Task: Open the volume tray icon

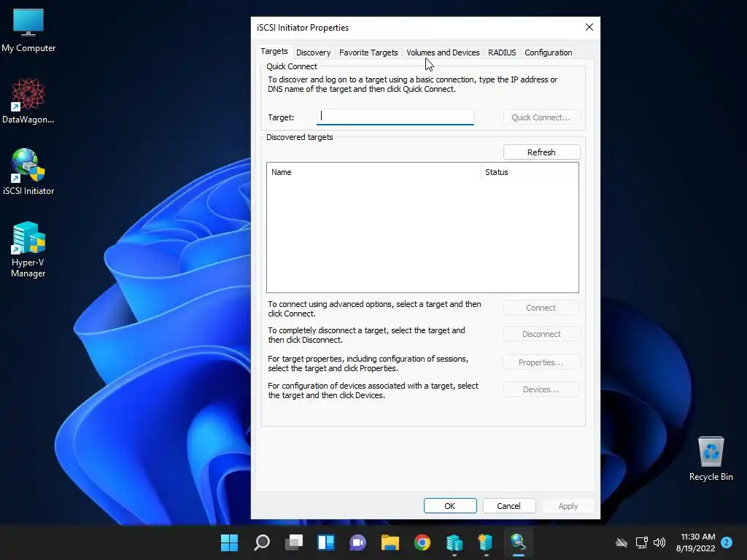Action: [x=659, y=542]
